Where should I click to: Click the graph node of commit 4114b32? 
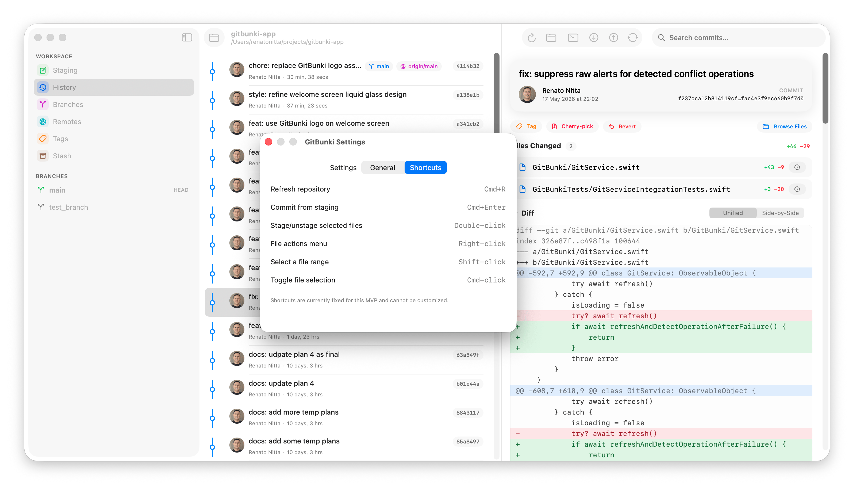pyautogui.click(x=212, y=71)
